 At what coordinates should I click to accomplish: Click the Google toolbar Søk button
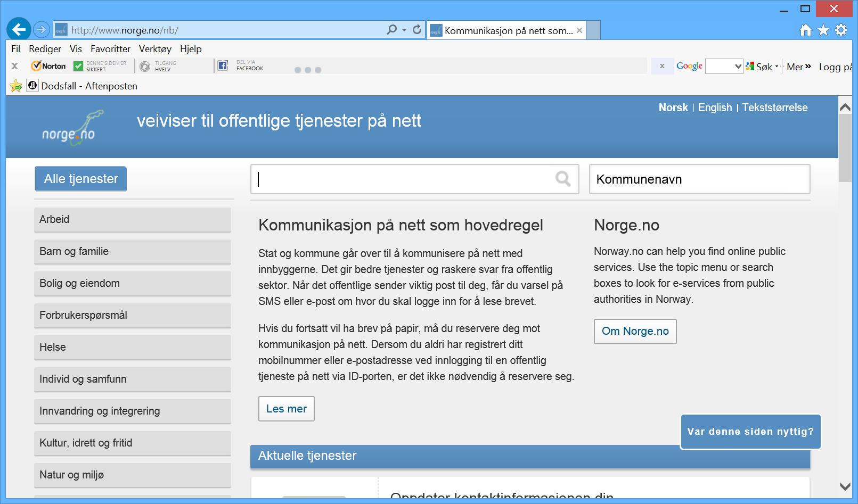[x=759, y=67]
